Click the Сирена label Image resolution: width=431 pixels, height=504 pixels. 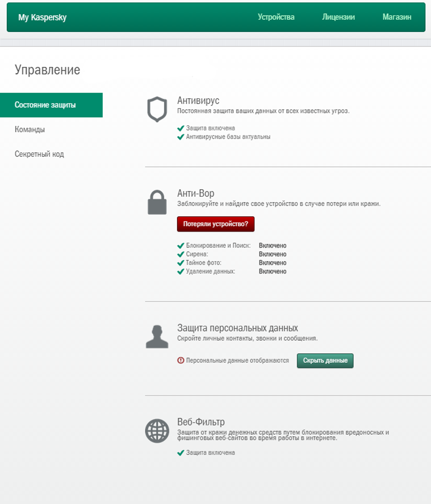(x=197, y=254)
